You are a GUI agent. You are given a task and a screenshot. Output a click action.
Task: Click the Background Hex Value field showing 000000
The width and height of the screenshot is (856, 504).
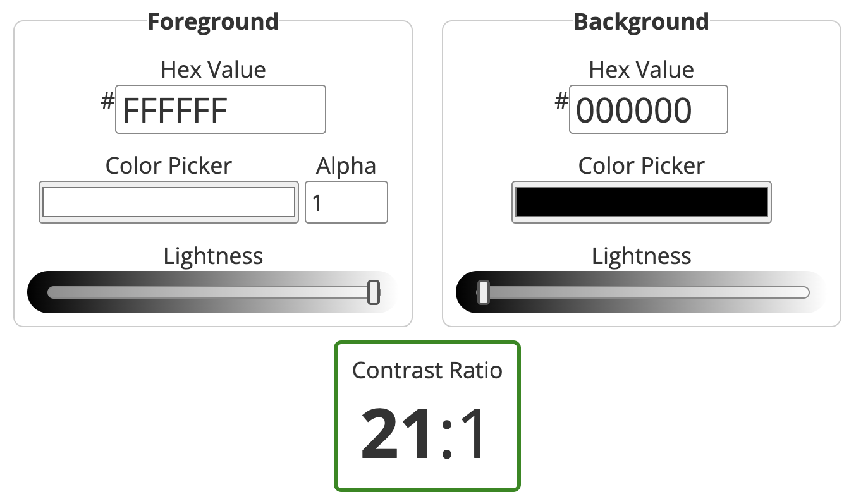pyautogui.click(x=648, y=110)
